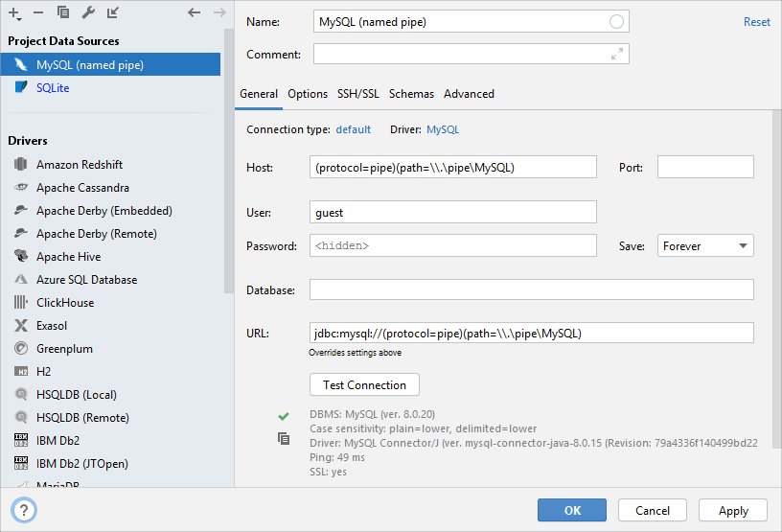Pick the color circle in Name field
This screenshot has height=532, width=782.
point(616,22)
